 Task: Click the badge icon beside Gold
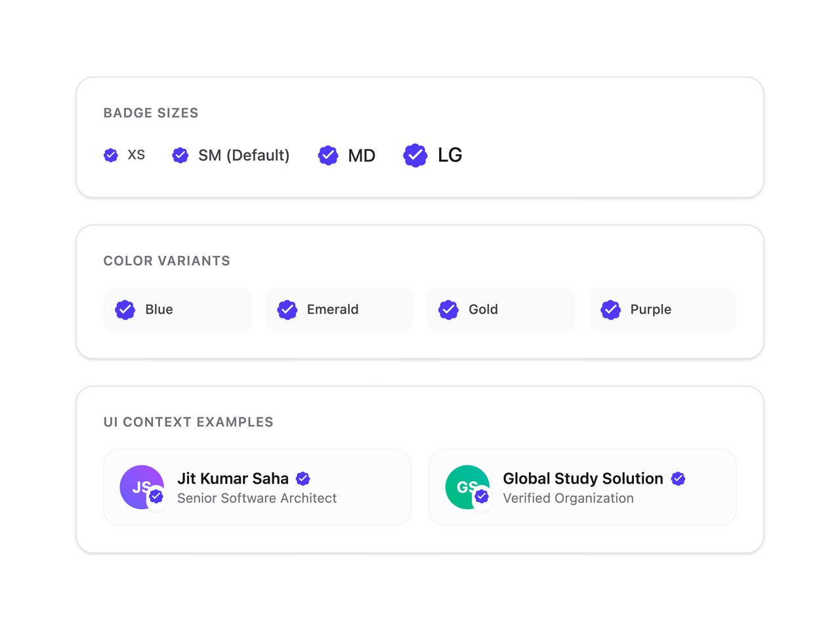click(x=449, y=310)
